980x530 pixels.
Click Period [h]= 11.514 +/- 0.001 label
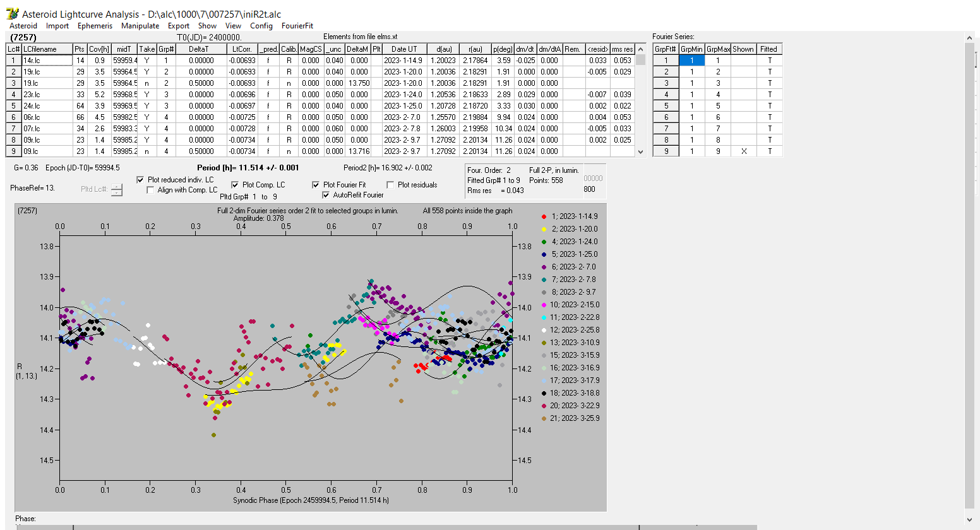(248, 168)
